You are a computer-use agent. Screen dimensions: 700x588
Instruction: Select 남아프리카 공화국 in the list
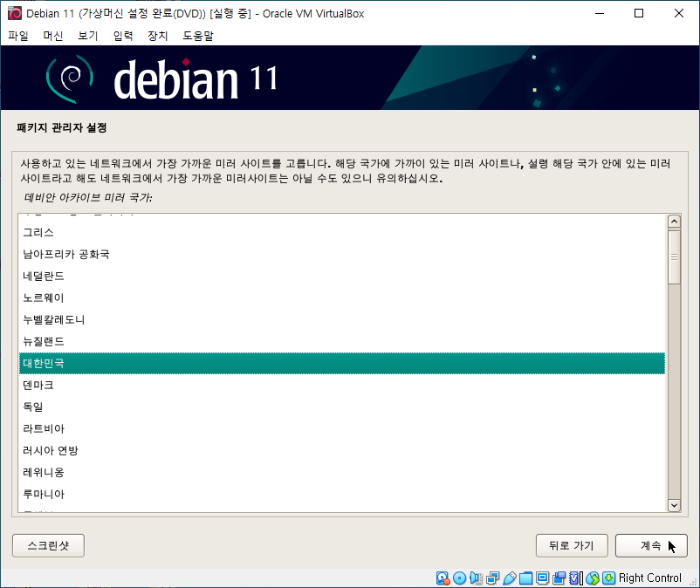tap(342, 254)
